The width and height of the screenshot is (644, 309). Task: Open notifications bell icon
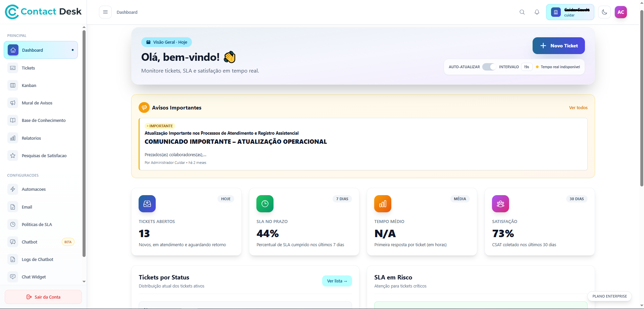[537, 12]
